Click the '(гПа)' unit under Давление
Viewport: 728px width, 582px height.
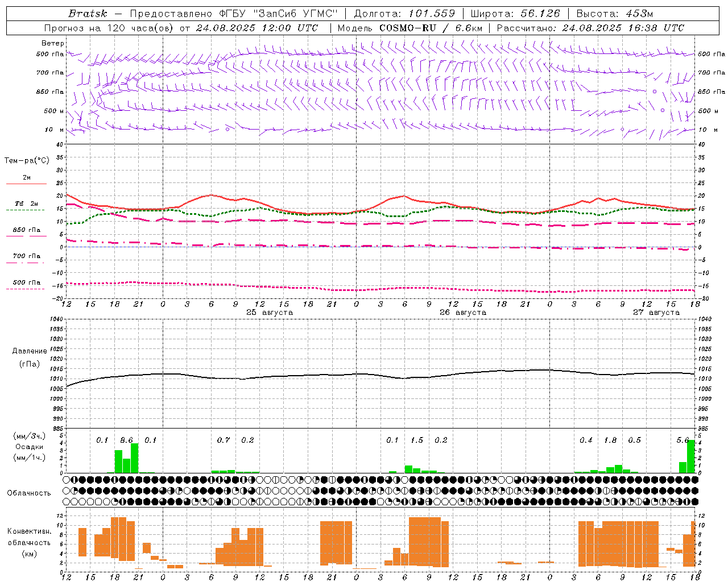[x=30, y=364]
